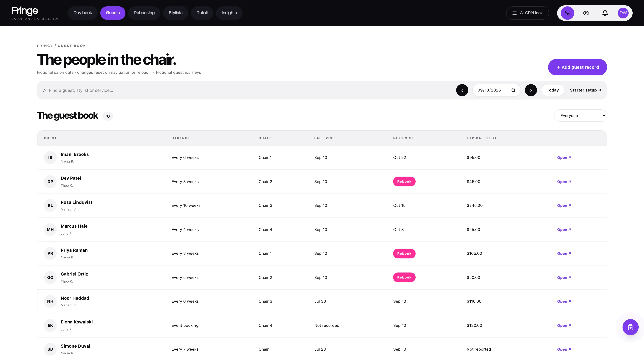Open the Starter setup link
This screenshot has width=644, height=362.
[x=585, y=90]
